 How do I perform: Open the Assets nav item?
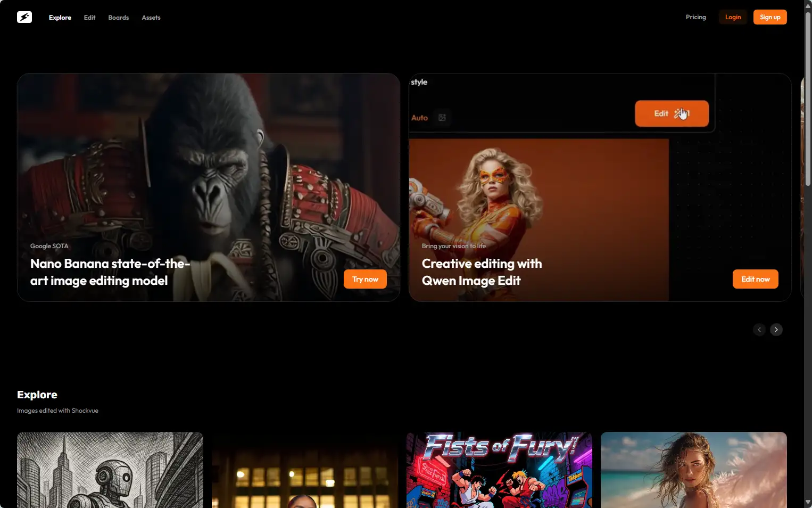[151, 18]
